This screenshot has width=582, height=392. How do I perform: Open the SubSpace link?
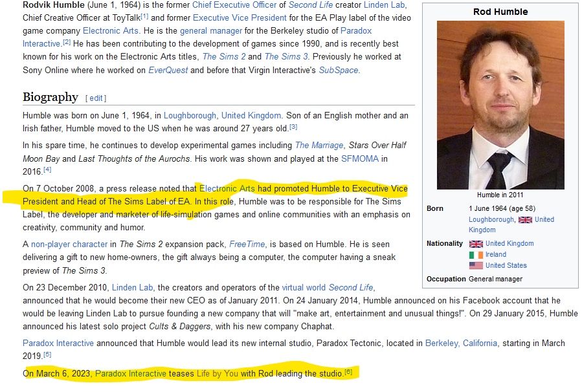pos(339,70)
